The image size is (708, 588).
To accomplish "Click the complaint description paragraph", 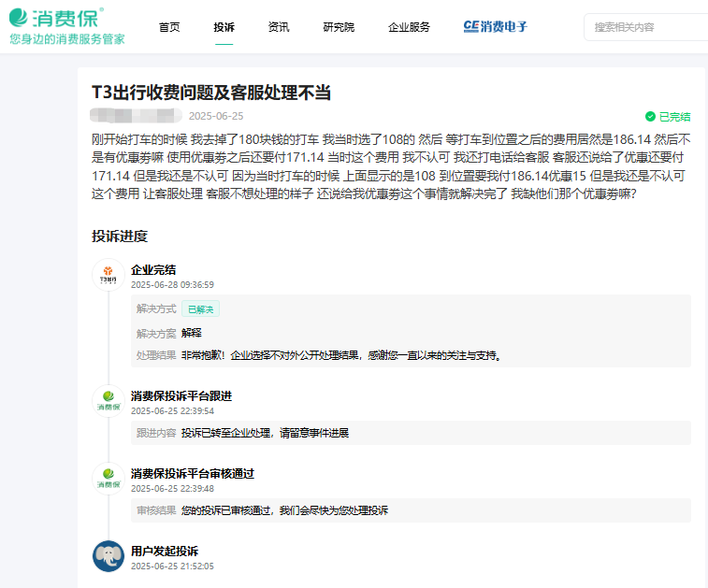I will [391, 166].
